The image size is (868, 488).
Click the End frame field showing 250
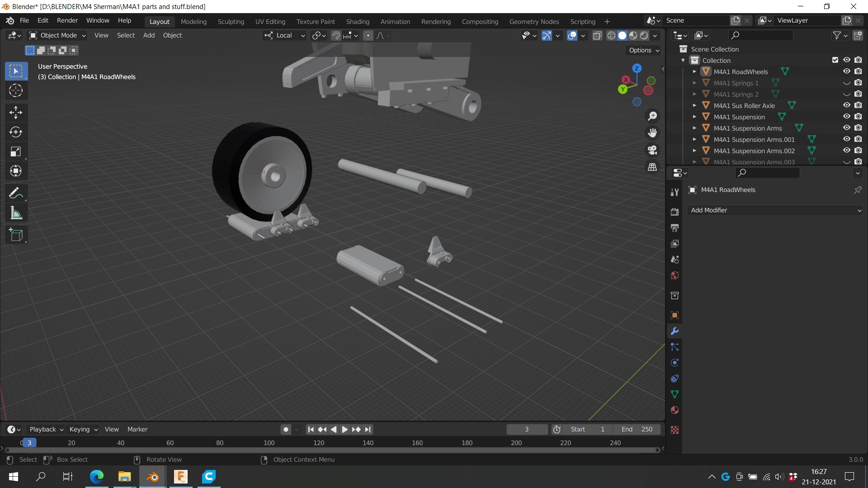(637, 429)
